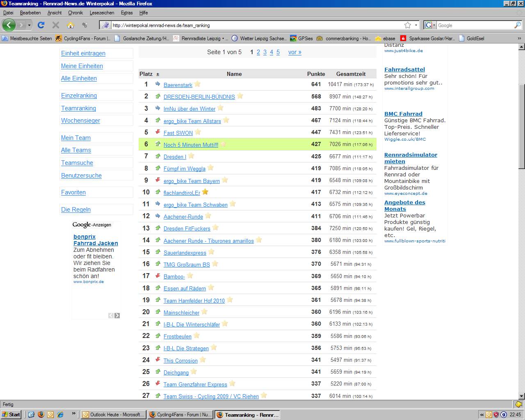Expand the bookmarks toolbar overflow chevron
525x420 pixels.
click(519, 38)
